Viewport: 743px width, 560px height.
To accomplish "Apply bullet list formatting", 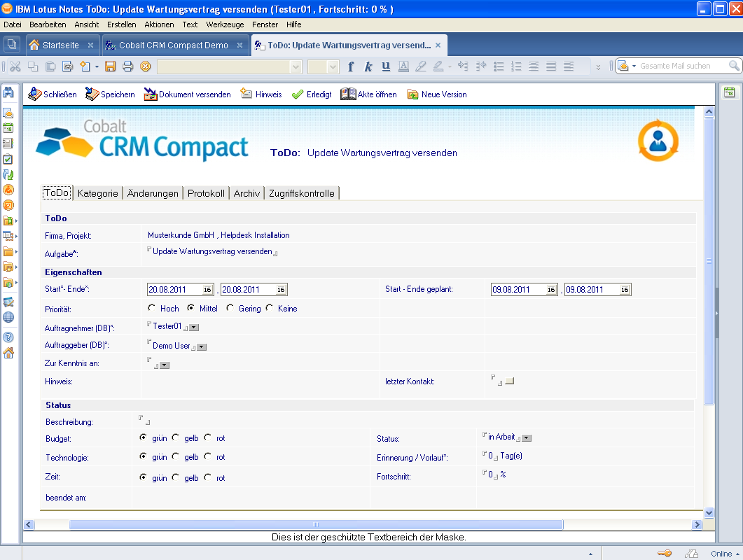I will 499,66.
